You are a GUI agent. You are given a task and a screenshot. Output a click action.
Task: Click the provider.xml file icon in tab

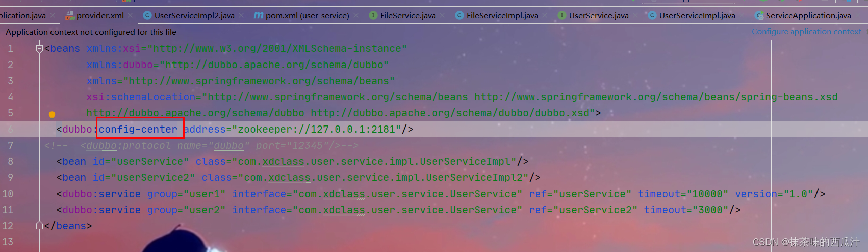(70, 16)
